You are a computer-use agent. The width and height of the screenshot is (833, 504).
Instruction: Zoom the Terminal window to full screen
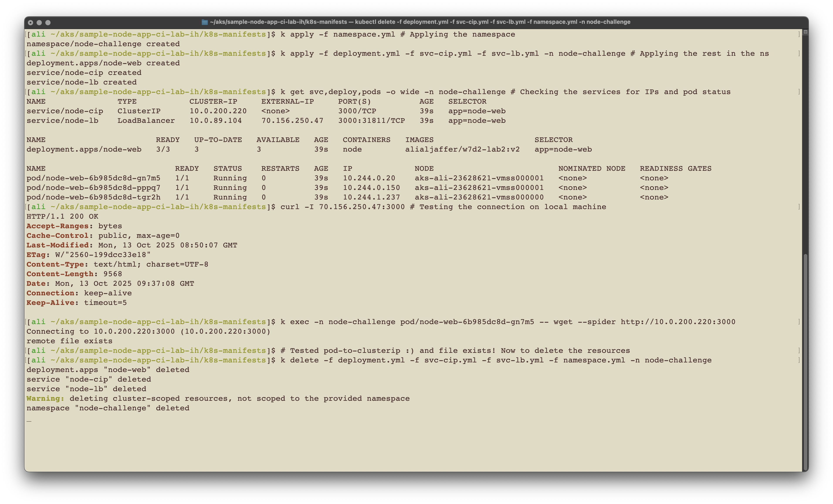pos(48,23)
